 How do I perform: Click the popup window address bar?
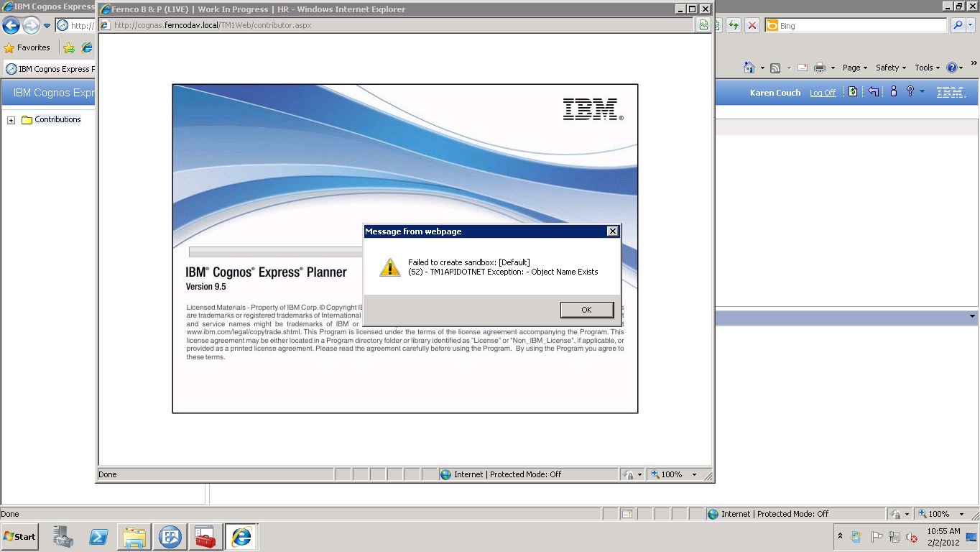point(397,24)
